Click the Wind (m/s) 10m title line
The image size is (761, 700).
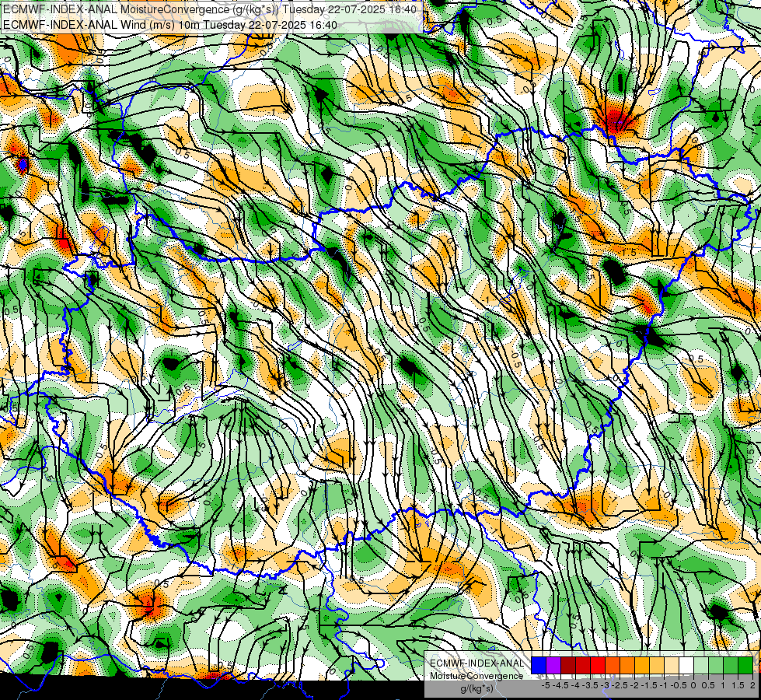pyautogui.click(x=170, y=25)
